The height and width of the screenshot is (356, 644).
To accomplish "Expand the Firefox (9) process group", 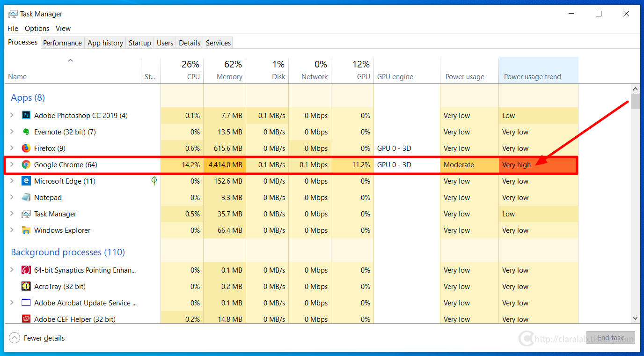I will 12,148.
